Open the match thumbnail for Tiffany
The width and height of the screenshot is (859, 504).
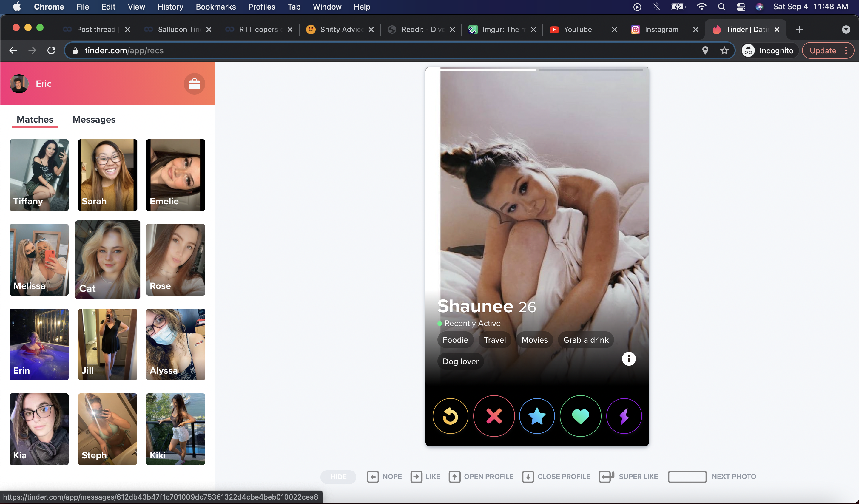pos(39,175)
